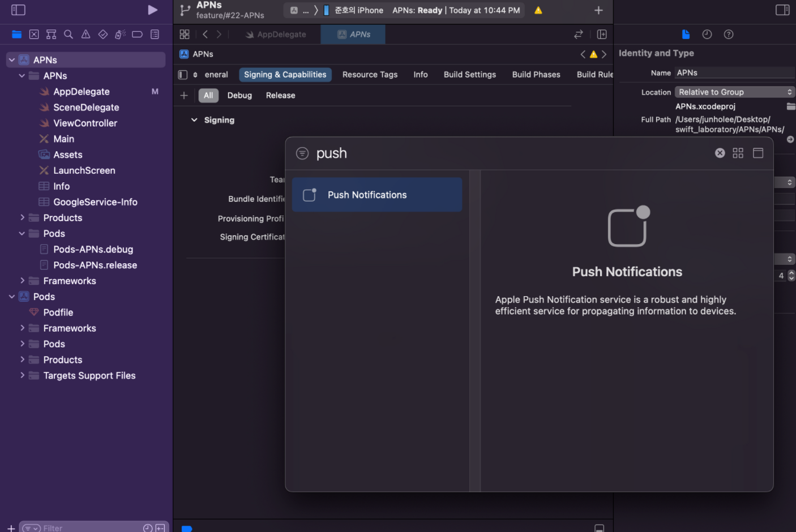796x532 pixels.
Task: Select the AppDelegate file in navigator
Action: pos(82,92)
